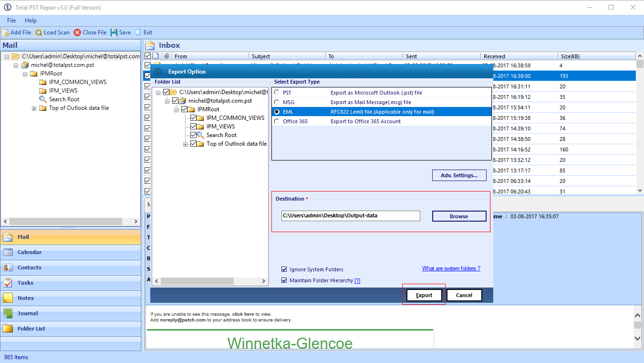Click the Close File toolbar icon

tap(77, 32)
